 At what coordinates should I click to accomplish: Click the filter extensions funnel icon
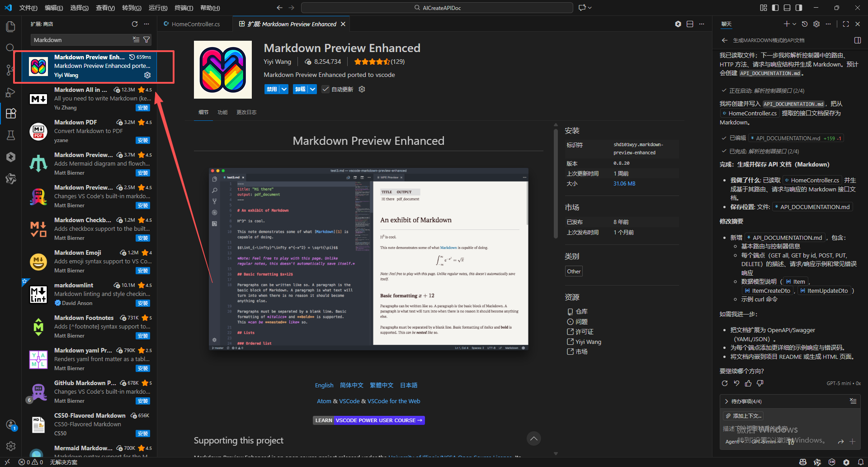coord(146,40)
